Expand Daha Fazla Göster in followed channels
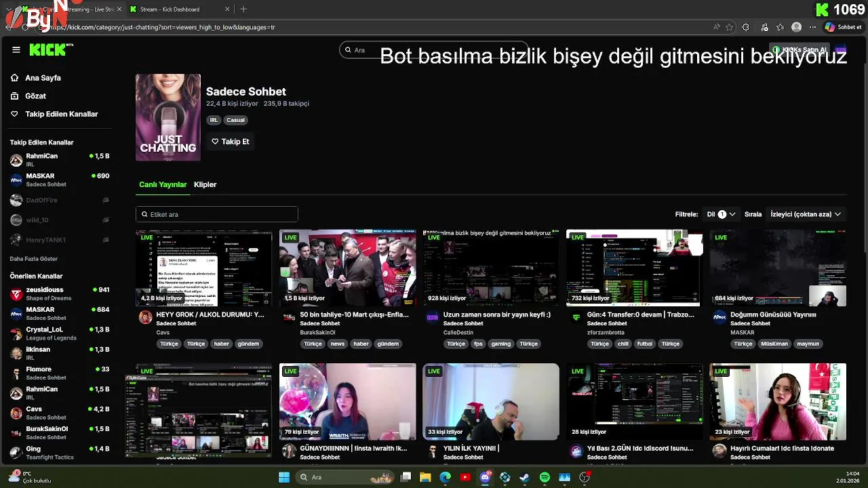 tap(34, 259)
